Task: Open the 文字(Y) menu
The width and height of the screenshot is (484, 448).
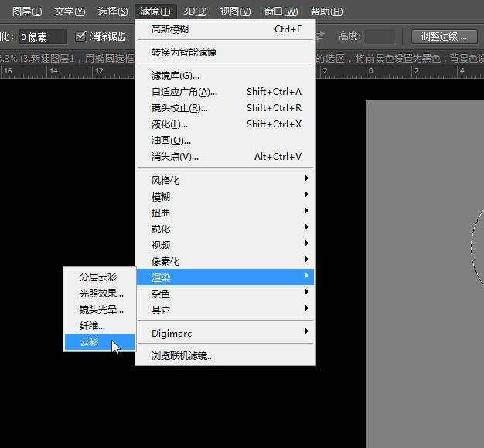Action: click(70, 12)
